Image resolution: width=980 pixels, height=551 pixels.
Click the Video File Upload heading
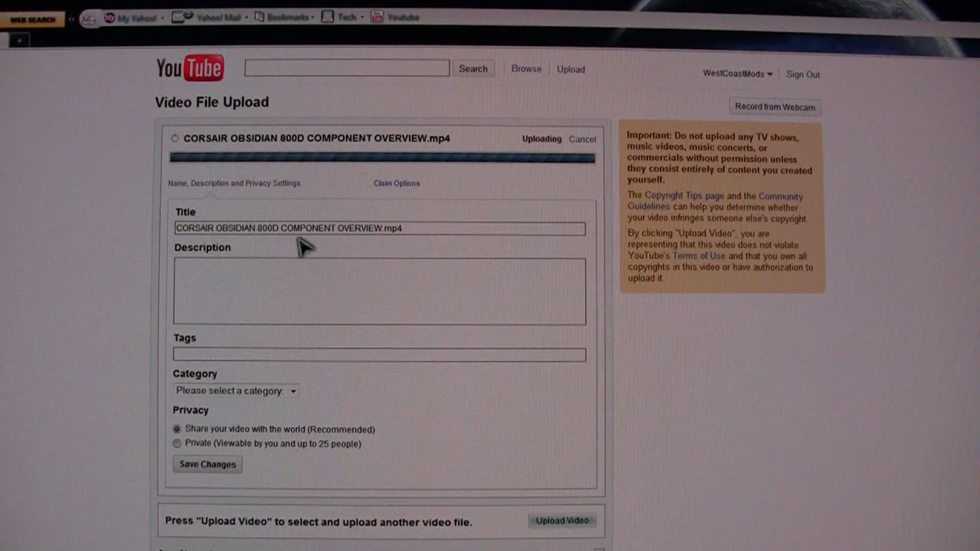click(212, 103)
